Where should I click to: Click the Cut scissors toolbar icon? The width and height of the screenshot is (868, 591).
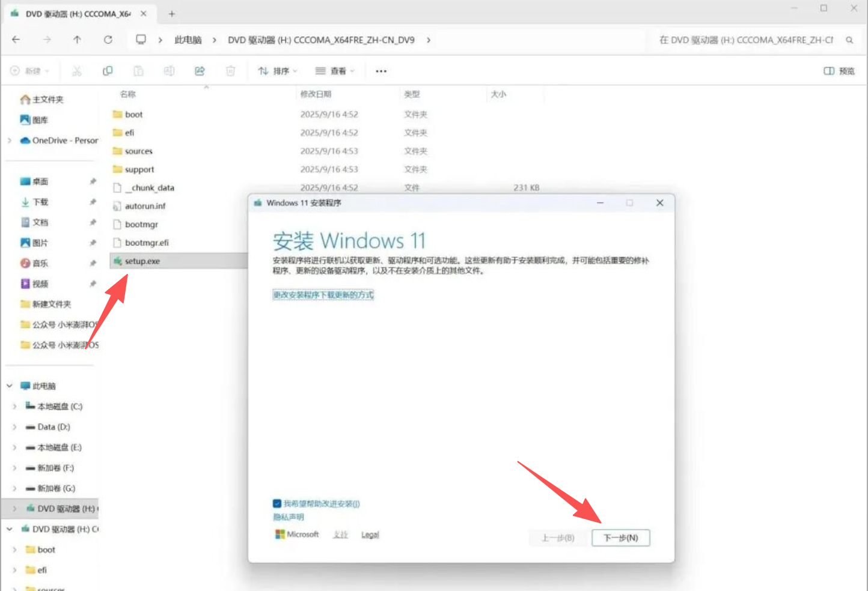77,71
